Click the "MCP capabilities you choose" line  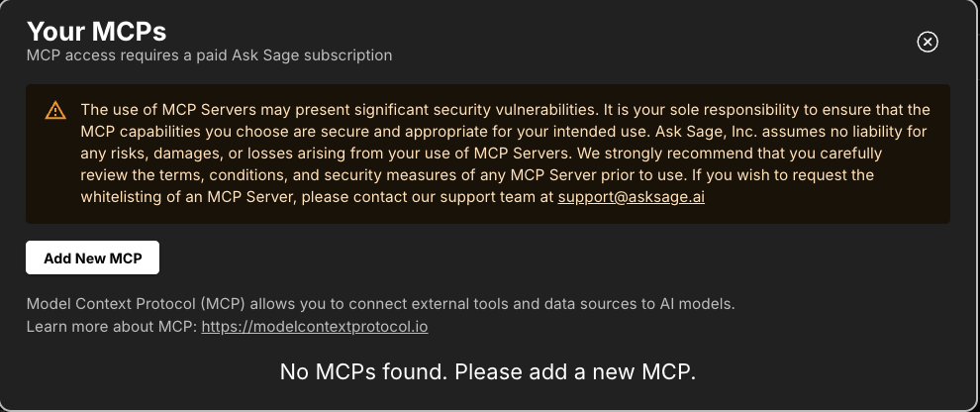(504, 132)
